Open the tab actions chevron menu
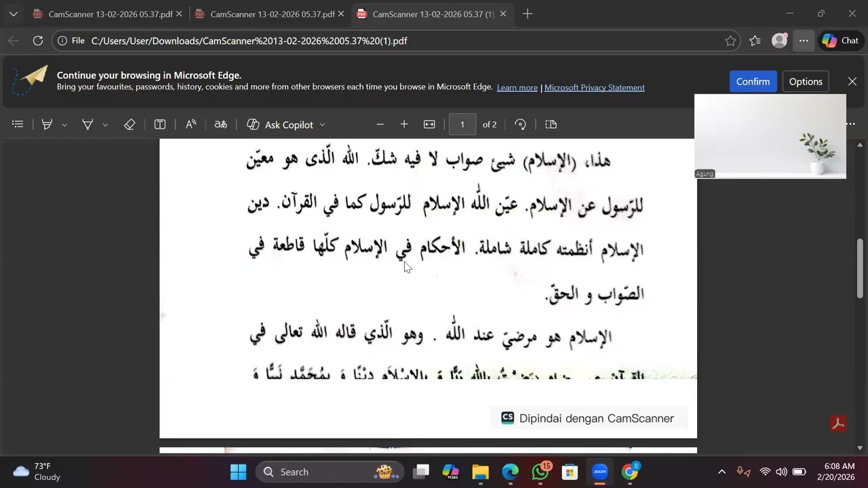 [14, 14]
